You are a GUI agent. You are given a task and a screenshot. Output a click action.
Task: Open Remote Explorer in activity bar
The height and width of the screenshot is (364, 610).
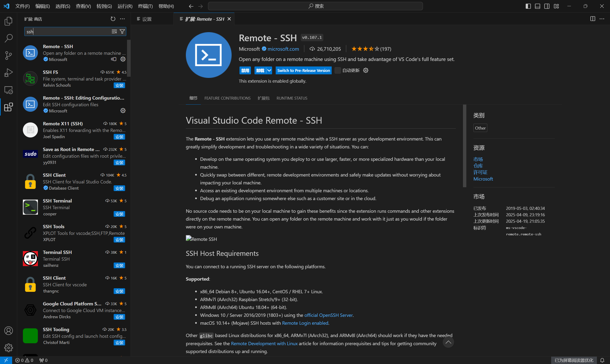coord(9,90)
